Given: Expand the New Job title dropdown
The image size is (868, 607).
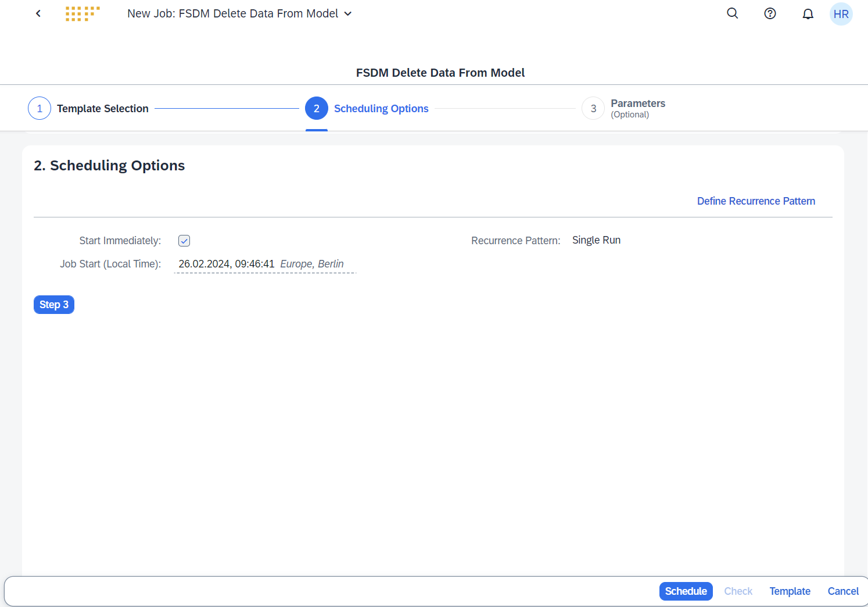Looking at the screenshot, I should tap(347, 13).
